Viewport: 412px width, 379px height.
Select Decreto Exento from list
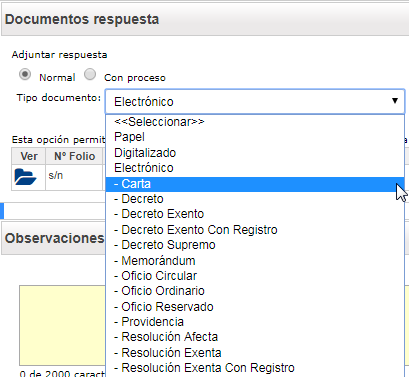(x=255, y=214)
